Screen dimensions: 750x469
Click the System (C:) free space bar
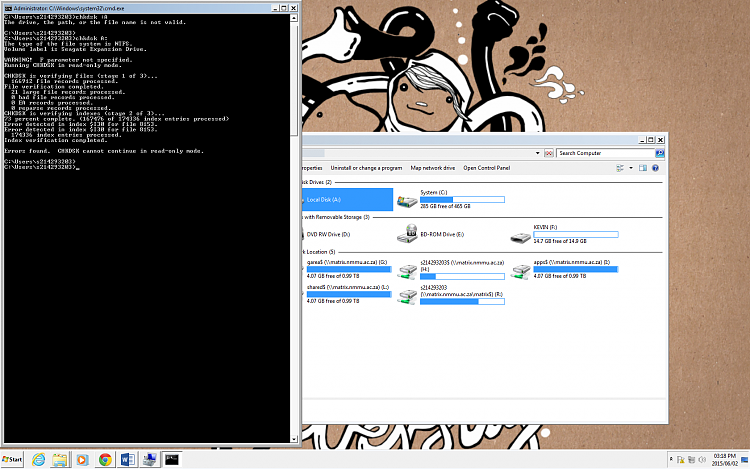coord(462,199)
